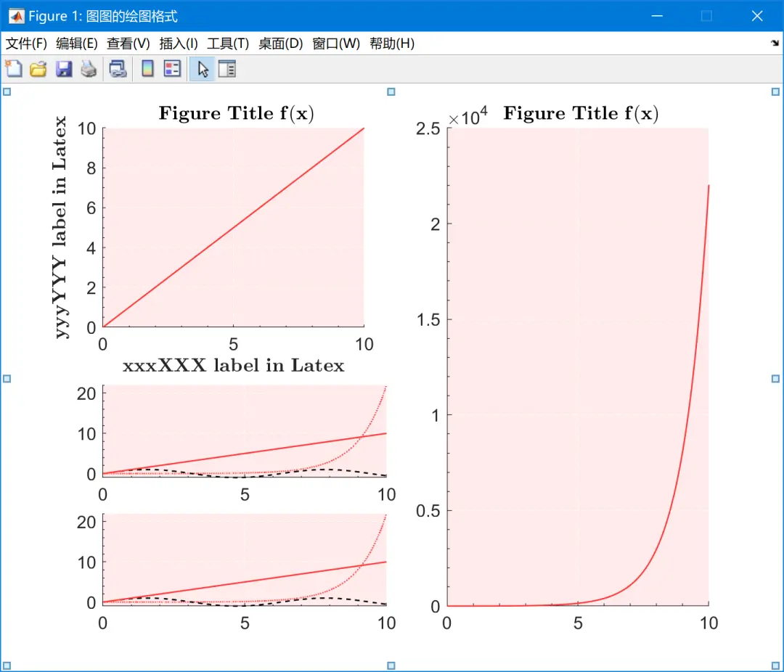Click the left-middle selection handle of the figure

click(7, 379)
